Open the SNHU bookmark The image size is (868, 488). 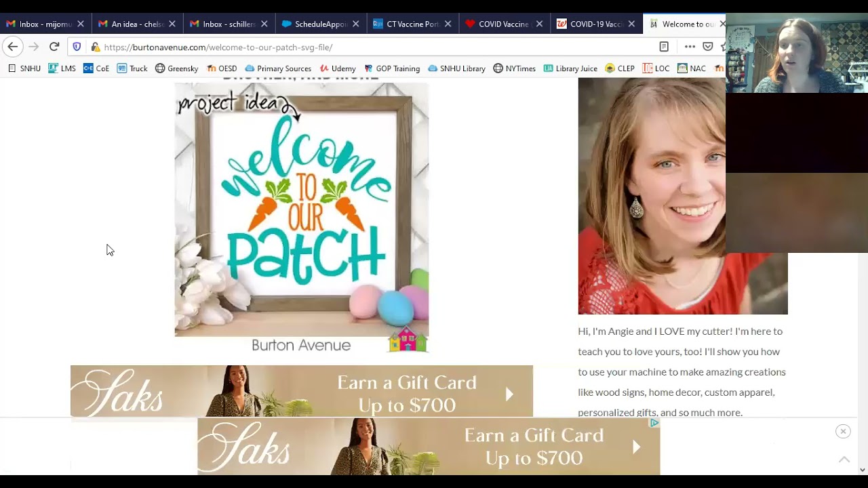point(24,68)
